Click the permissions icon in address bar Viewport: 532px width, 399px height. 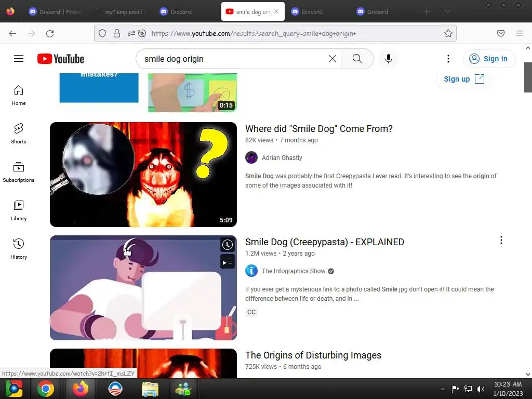point(131,33)
